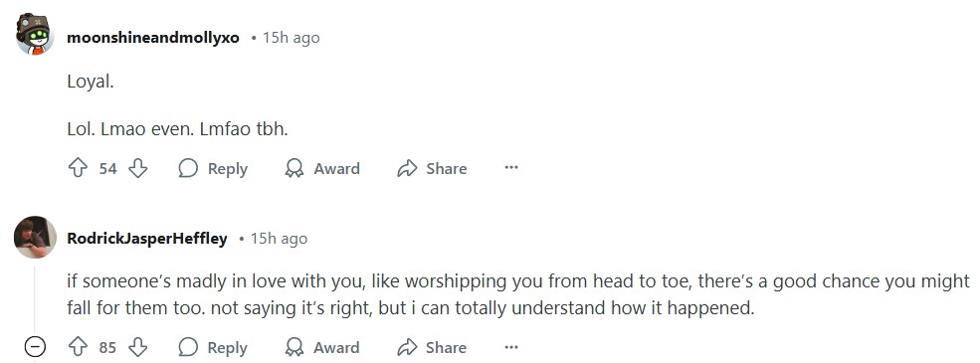The height and width of the screenshot is (363, 980).
Task: Click the speech bubble icon under the Loyal comment
Action: [187, 168]
